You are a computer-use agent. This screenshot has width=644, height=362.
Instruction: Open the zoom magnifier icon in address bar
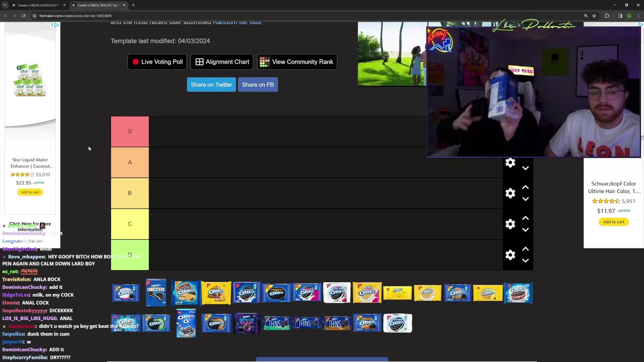tap(586, 16)
